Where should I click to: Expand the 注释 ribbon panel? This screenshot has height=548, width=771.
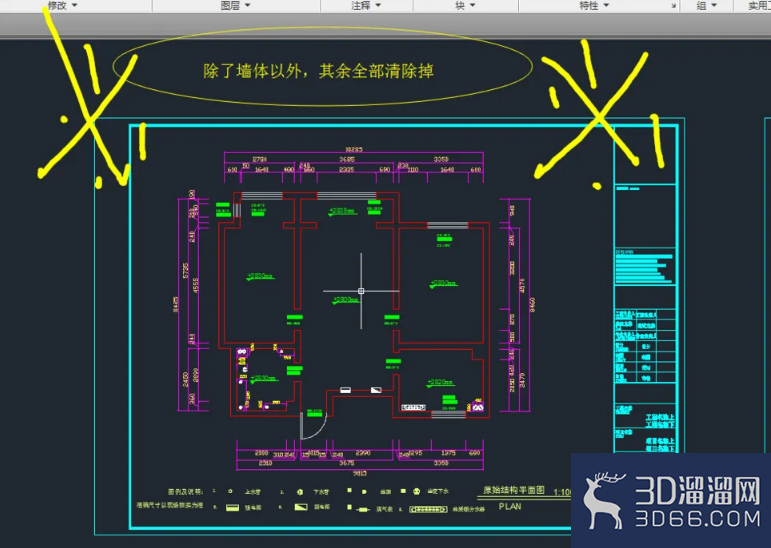(366, 5)
